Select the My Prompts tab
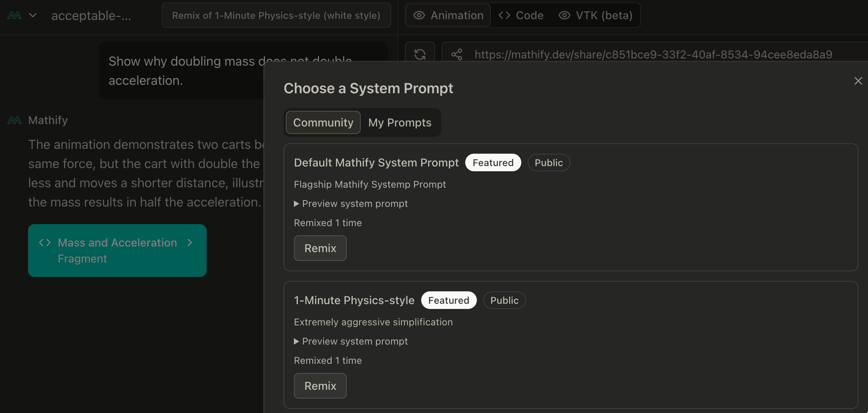This screenshot has width=868, height=413. [400, 122]
